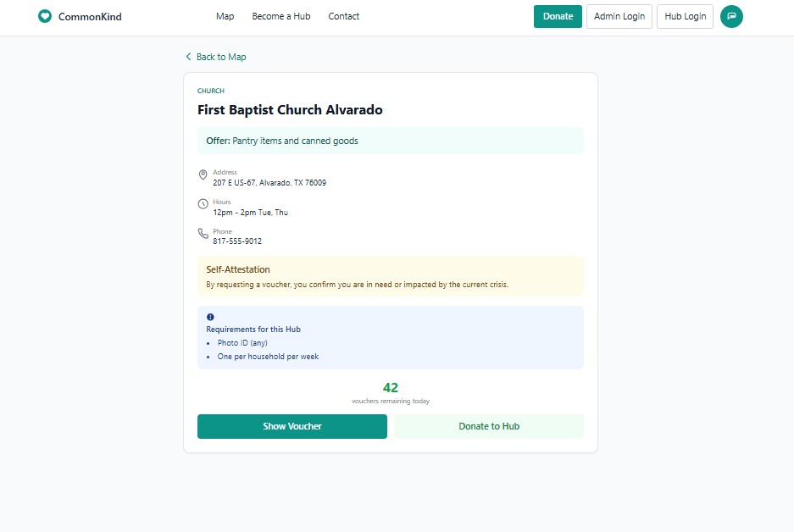Screen dimensions: 794x532
Task: Open the Become a Hub page
Action: [281, 16]
